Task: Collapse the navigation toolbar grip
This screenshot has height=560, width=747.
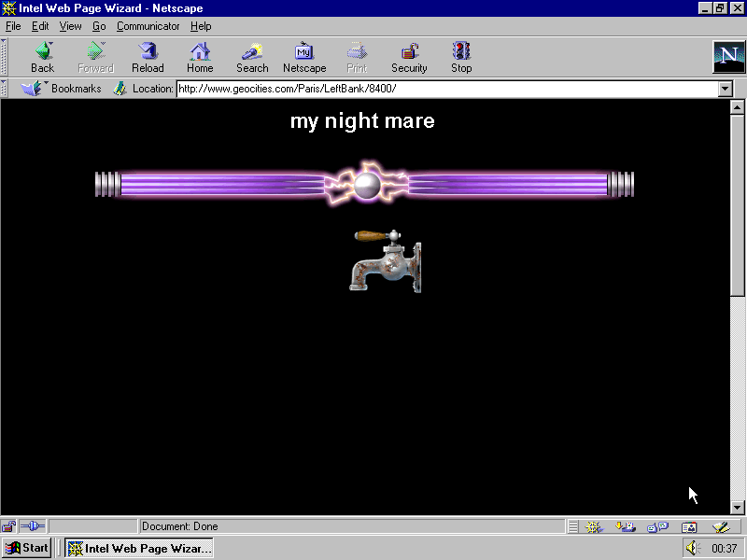Action: click(4, 57)
